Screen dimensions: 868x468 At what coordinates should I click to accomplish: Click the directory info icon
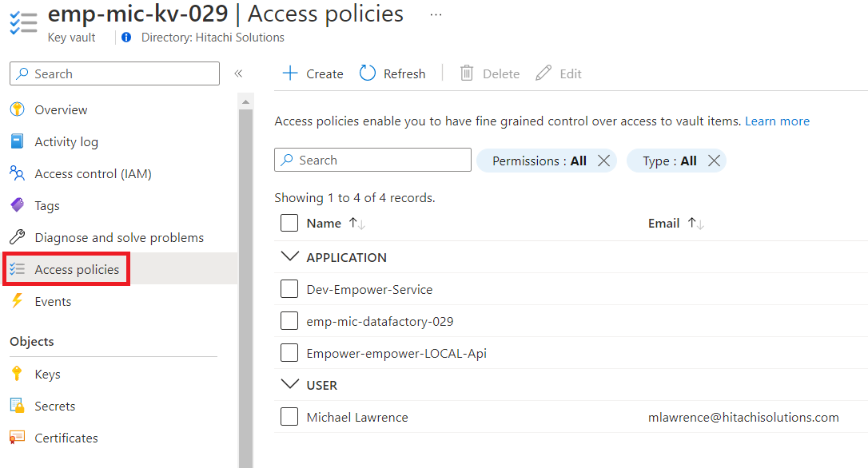[x=126, y=37]
